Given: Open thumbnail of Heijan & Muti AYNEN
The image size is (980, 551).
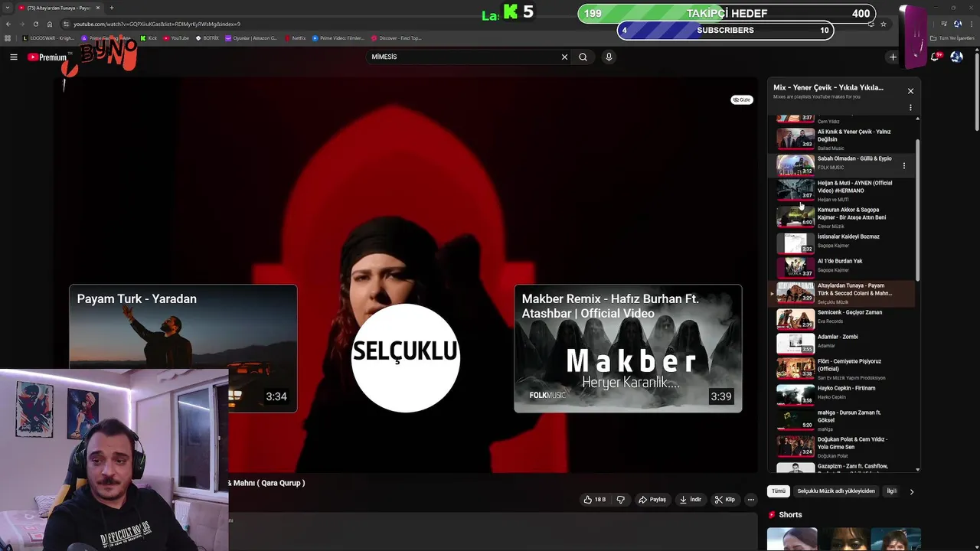Looking at the screenshot, I should (795, 190).
